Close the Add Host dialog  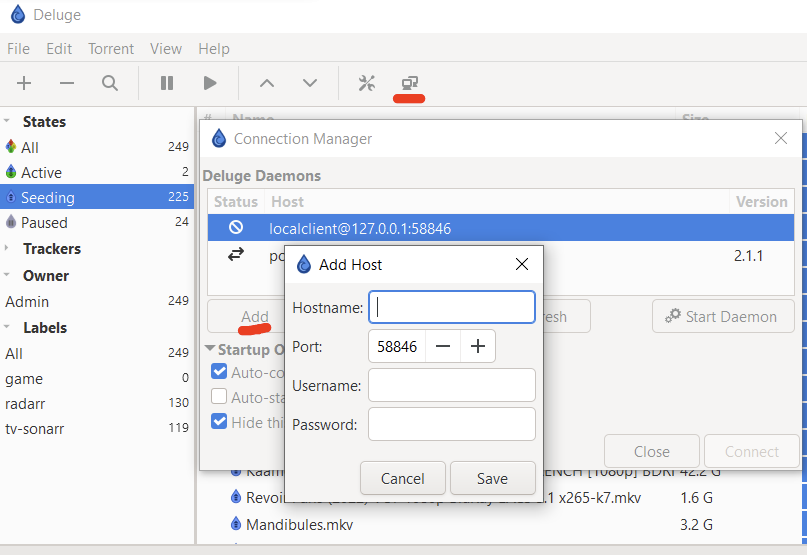tap(522, 264)
